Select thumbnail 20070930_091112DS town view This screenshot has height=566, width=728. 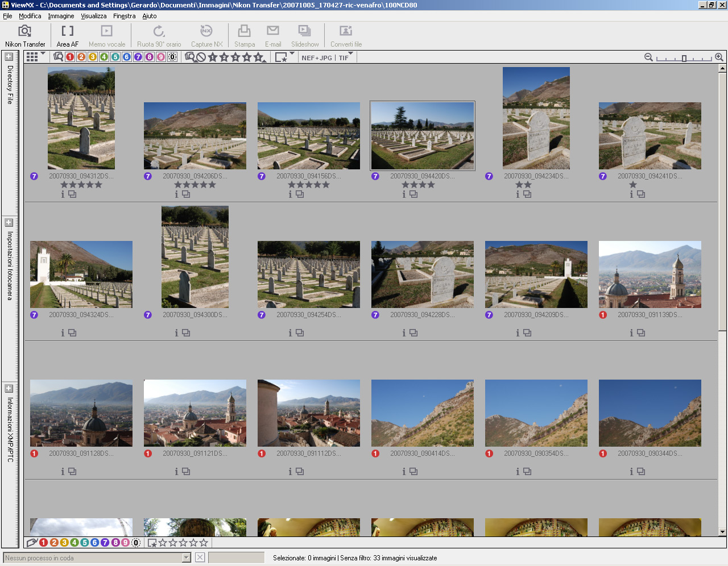[x=309, y=413]
